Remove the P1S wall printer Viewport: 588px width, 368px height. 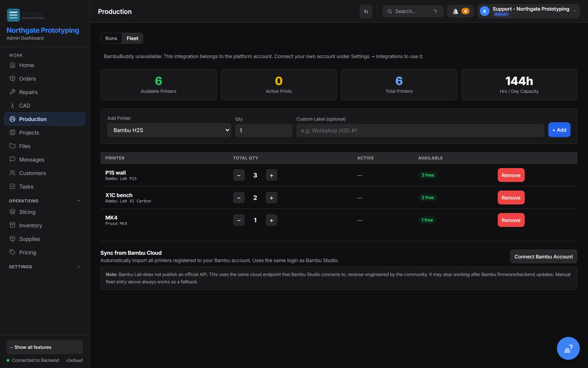pos(511,175)
